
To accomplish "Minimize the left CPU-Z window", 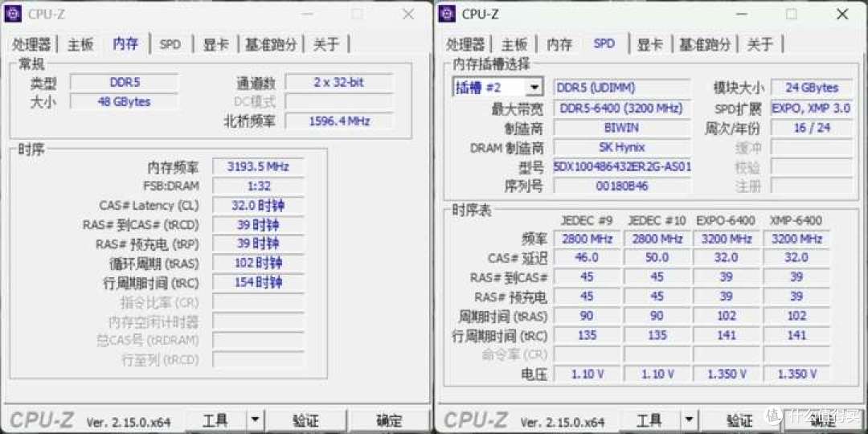I will tap(306, 14).
